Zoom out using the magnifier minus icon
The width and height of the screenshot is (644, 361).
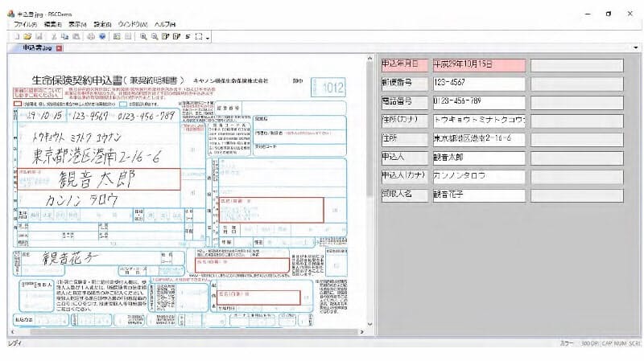pos(154,37)
